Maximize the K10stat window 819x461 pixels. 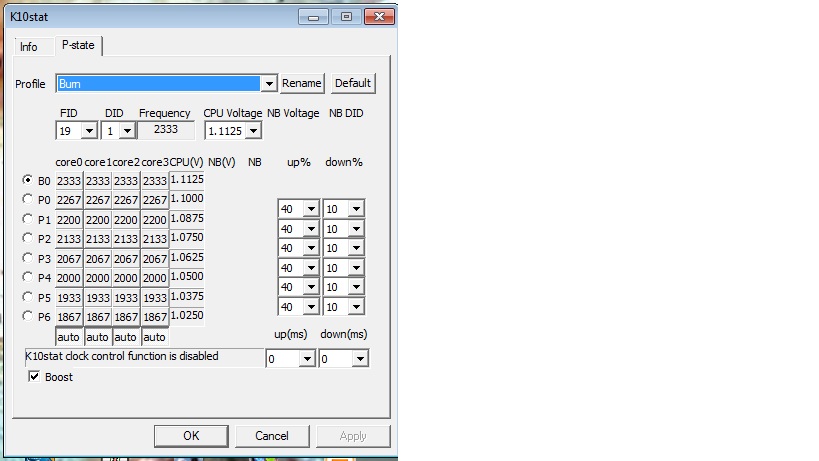[x=346, y=17]
